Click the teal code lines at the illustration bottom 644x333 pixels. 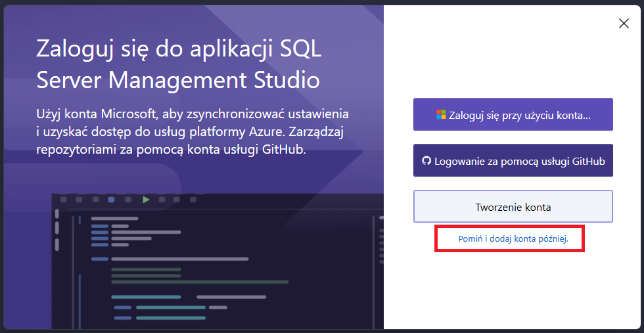coord(171,307)
